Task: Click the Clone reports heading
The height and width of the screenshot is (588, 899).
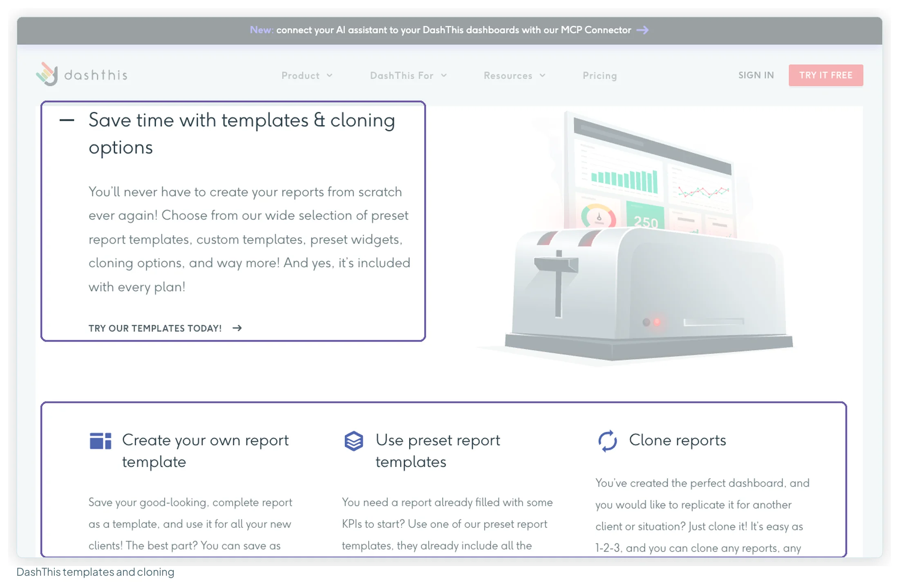Action: (x=677, y=440)
